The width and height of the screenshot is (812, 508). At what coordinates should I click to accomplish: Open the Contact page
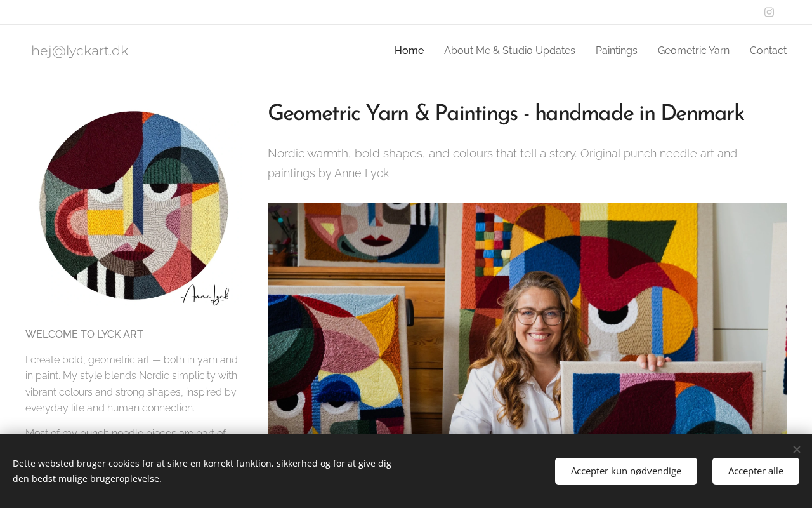(x=768, y=51)
